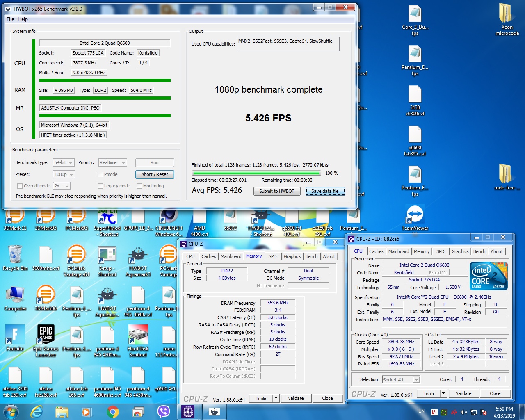The image size is (525, 420).
Task: Toggle the Legacy mode checkbox
Action: (100, 186)
